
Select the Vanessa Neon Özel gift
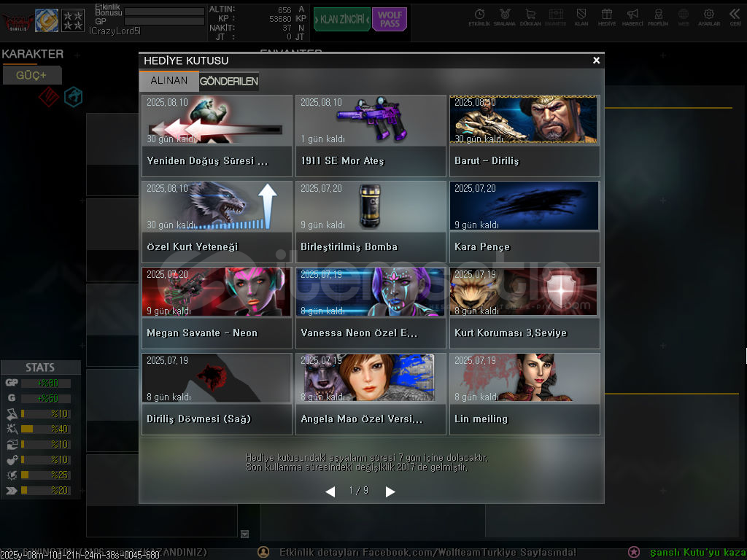click(x=371, y=308)
